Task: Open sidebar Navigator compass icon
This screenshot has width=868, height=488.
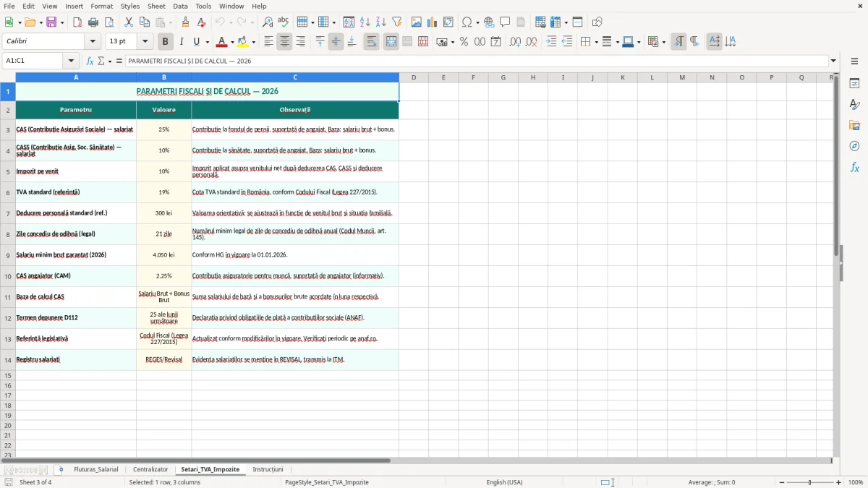Action: point(854,146)
